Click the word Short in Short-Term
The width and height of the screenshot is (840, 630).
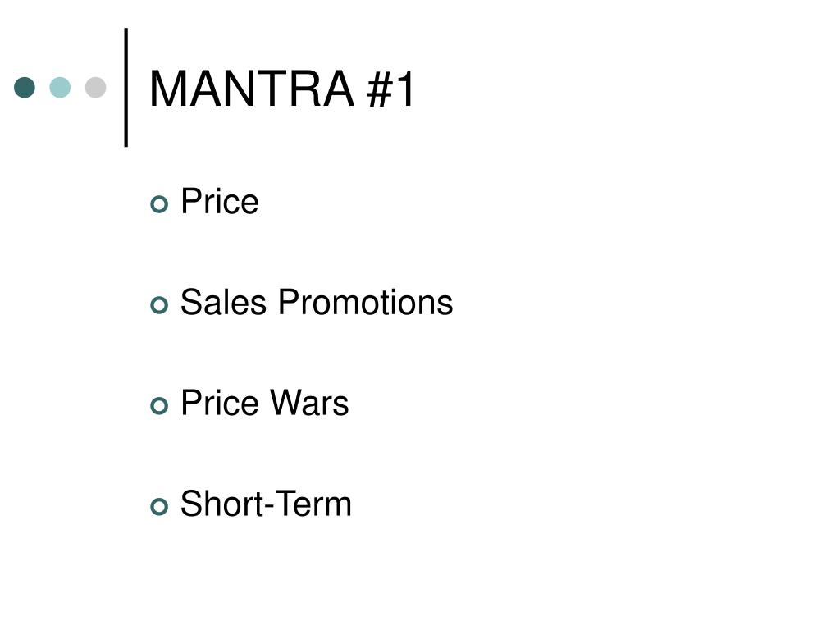coord(221,504)
